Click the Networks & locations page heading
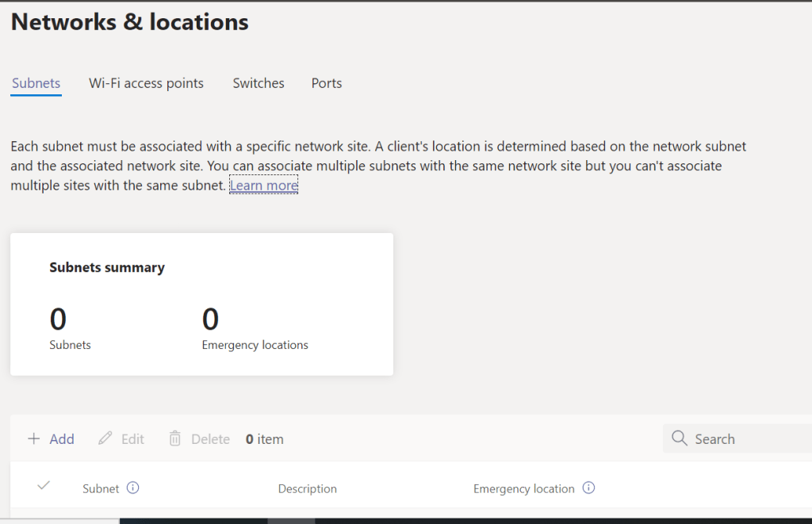The image size is (812, 524). [x=130, y=22]
